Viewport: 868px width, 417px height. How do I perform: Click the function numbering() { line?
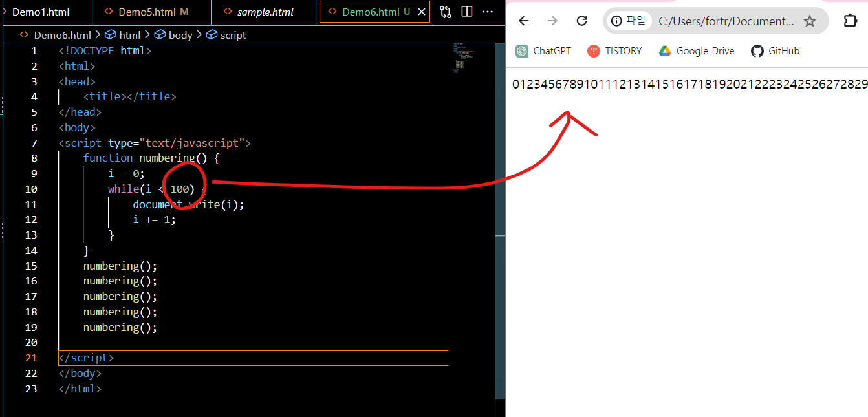151,158
